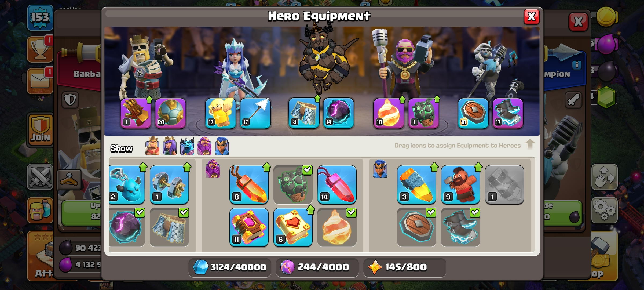Filter equipment by Barbarian King portrait
This screenshot has height=290, width=644.
(152, 146)
